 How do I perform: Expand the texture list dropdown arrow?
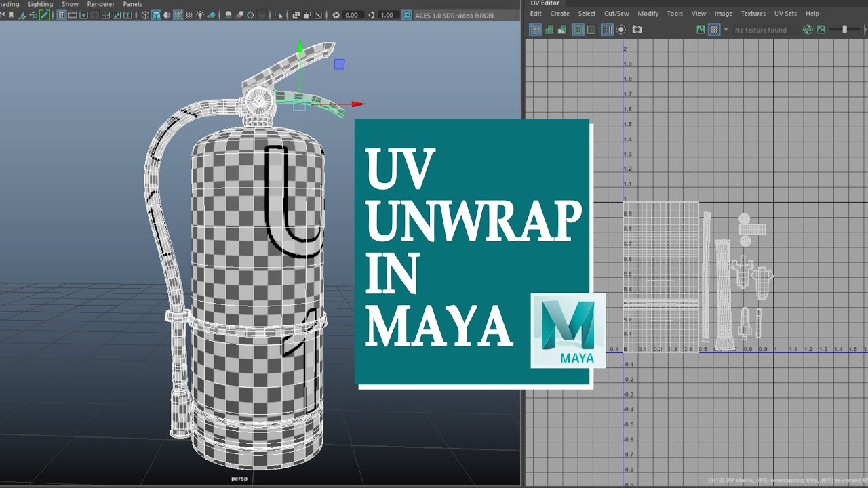726,30
